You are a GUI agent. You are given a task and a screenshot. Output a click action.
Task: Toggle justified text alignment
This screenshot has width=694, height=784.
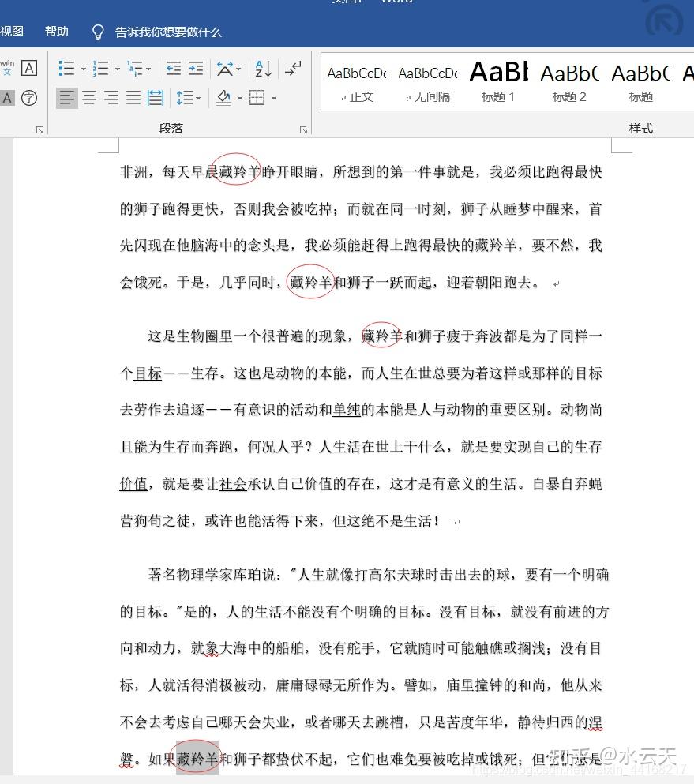133,97
